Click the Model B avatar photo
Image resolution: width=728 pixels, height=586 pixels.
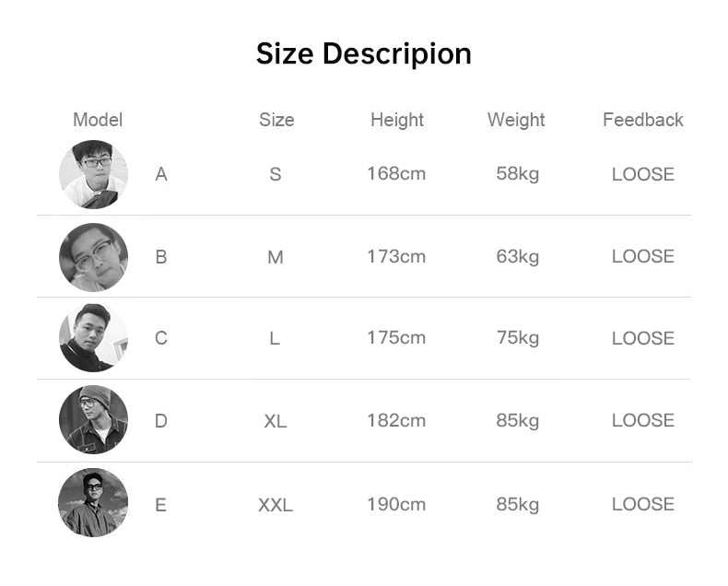pyautogui.click(x=93, y=257)
